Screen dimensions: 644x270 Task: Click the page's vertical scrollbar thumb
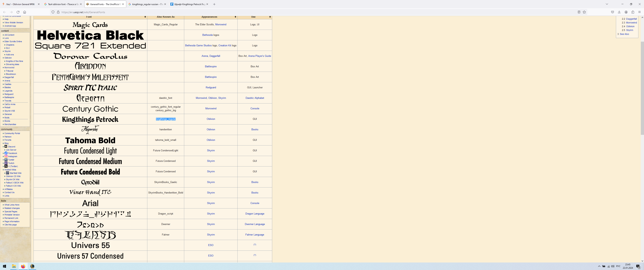pyautogui.click(x=642, y=88)
